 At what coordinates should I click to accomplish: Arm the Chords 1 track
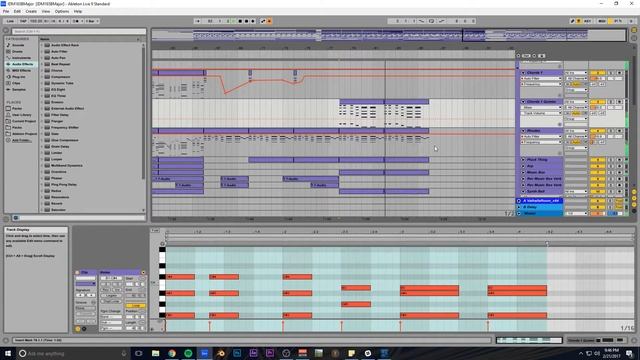619,73
